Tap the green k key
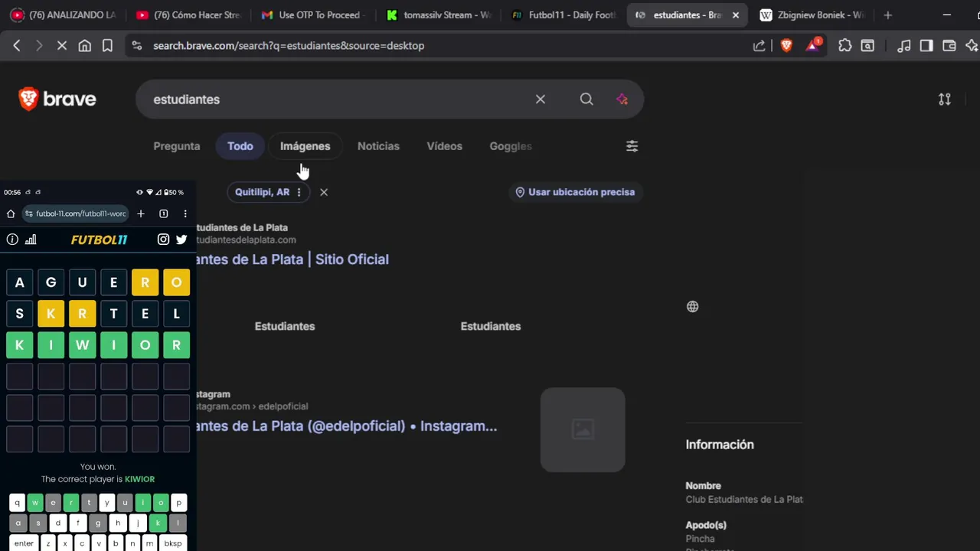The height and width of the screenshot is (551, 980). 158,523
